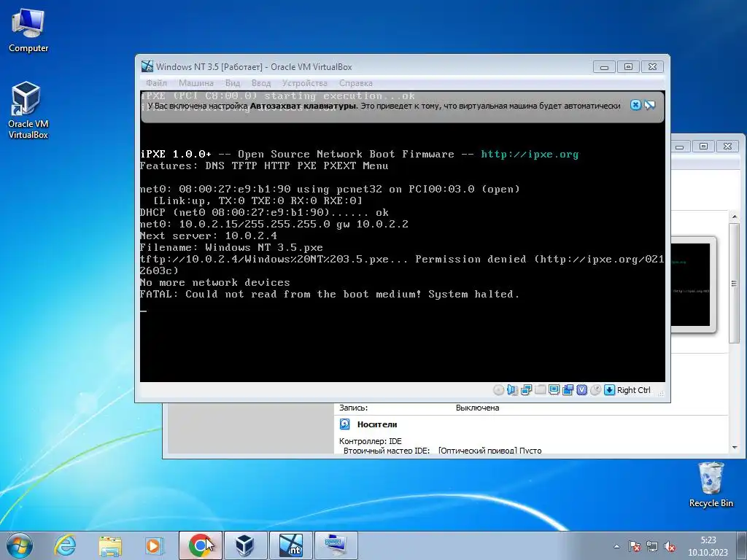Click the 'Right Ctrl' host key label
The width and height of the screenshot is (747, 560).
(x=634, y=390)
